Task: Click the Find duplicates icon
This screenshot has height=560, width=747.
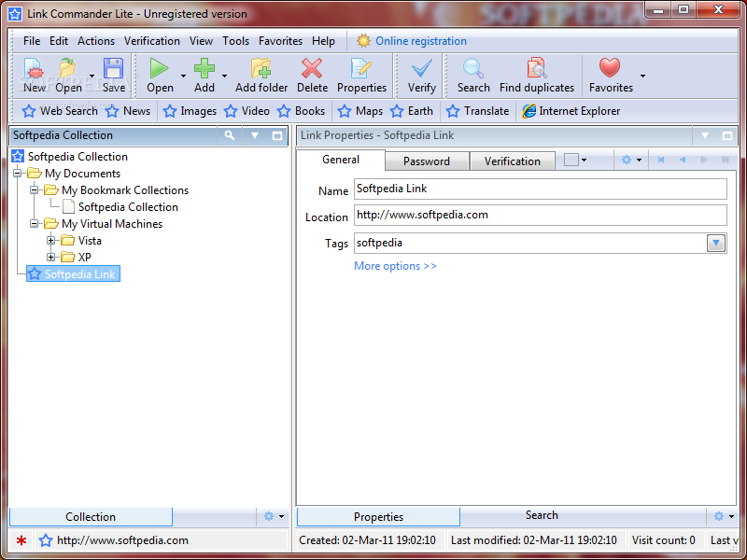Action: [537, 76]
